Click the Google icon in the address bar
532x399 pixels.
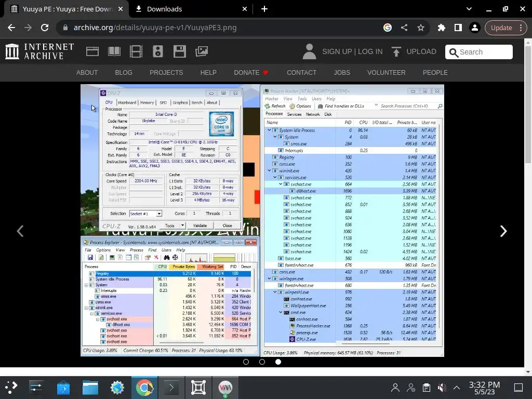coord(388,28)
